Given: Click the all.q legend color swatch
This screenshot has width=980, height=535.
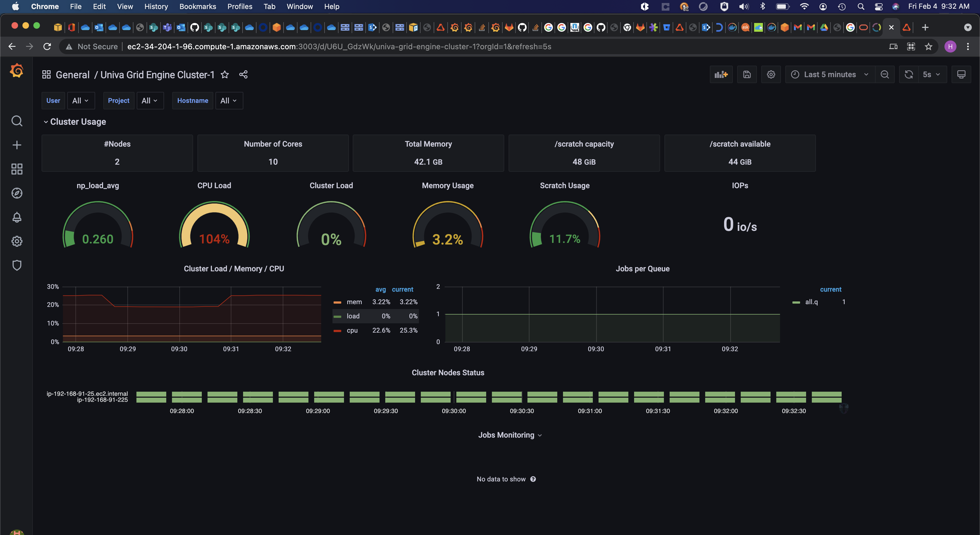Looking at the screenshot, I should pos(796,303).
